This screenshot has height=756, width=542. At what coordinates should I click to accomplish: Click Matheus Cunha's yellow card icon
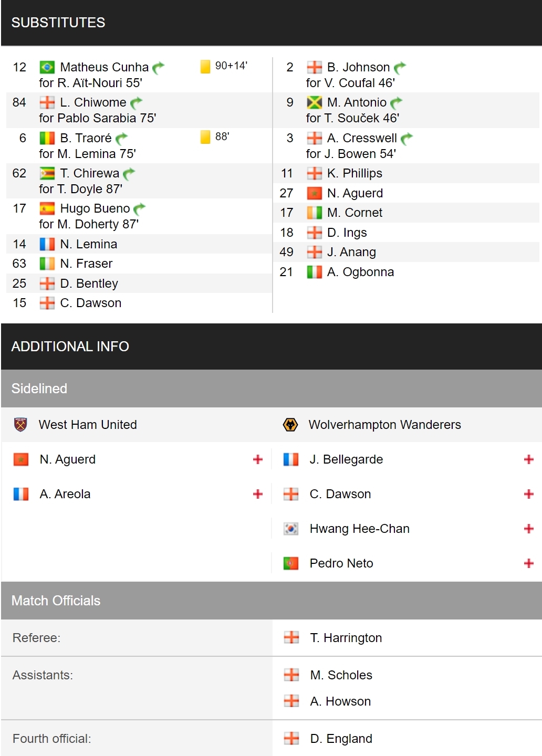(205, 67)
